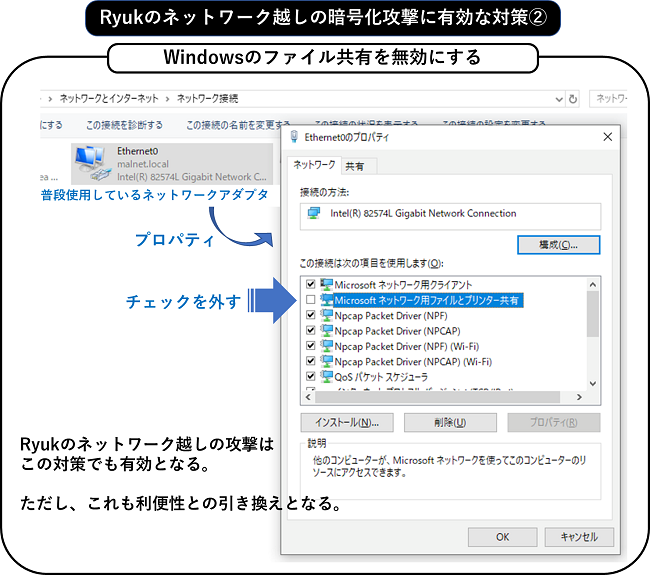Viewport: 650px width, 575px height.
Task: Click the Ethernet0 network adapter icon
Action: [x=92, y=163]
